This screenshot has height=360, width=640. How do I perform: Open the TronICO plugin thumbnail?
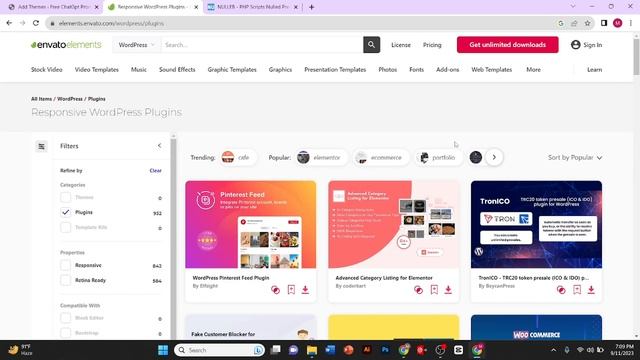pos(536,224)
